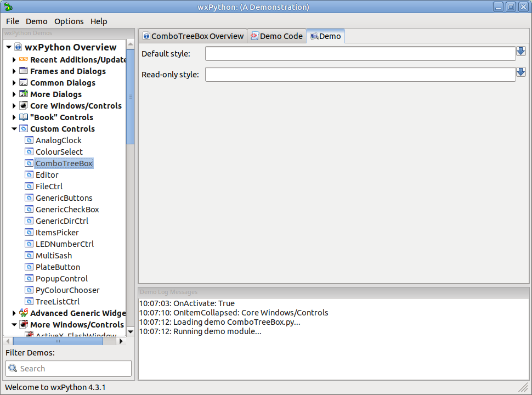The height and width of the screenshot is (395, 532).
Task: Click inside the Default style text field
Action: [x=360, y=54]
